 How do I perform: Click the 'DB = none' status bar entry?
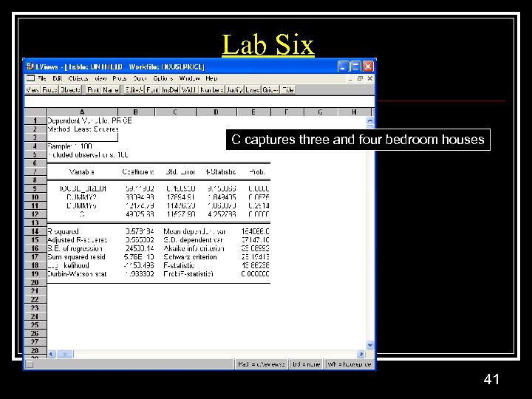[307, 364]
